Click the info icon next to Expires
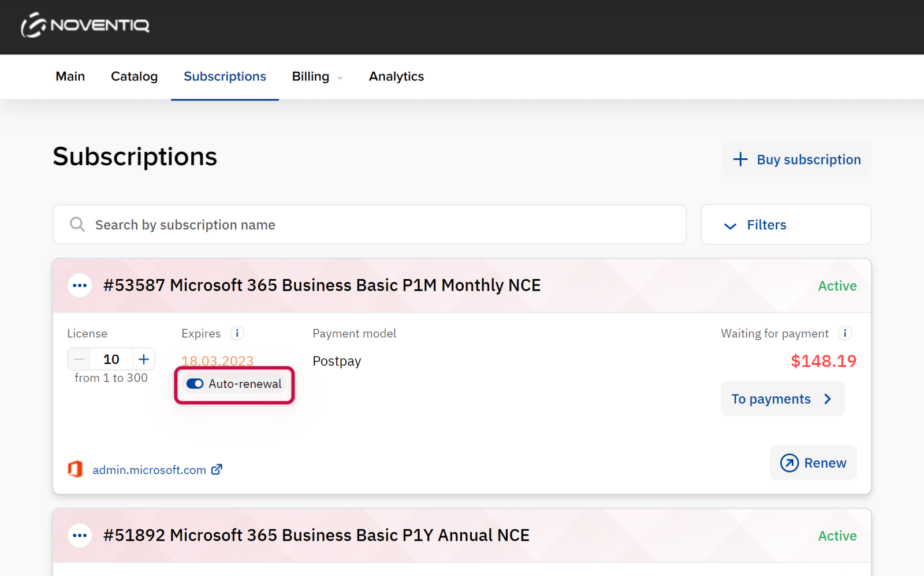Image resolution: width=924 pixels, height=576 pixels. (x=237, y=333)
